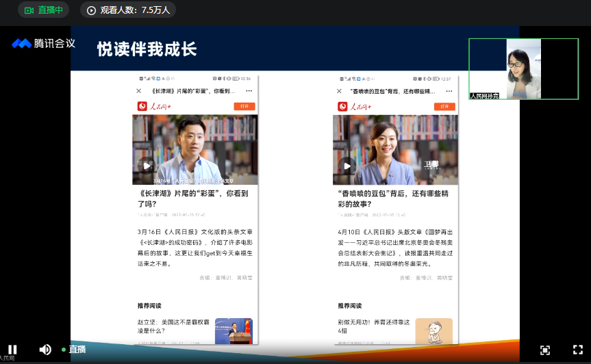Enter fullscreen mode with expand icon
This screenshot has height=364, width=591.
click(578, 350)
